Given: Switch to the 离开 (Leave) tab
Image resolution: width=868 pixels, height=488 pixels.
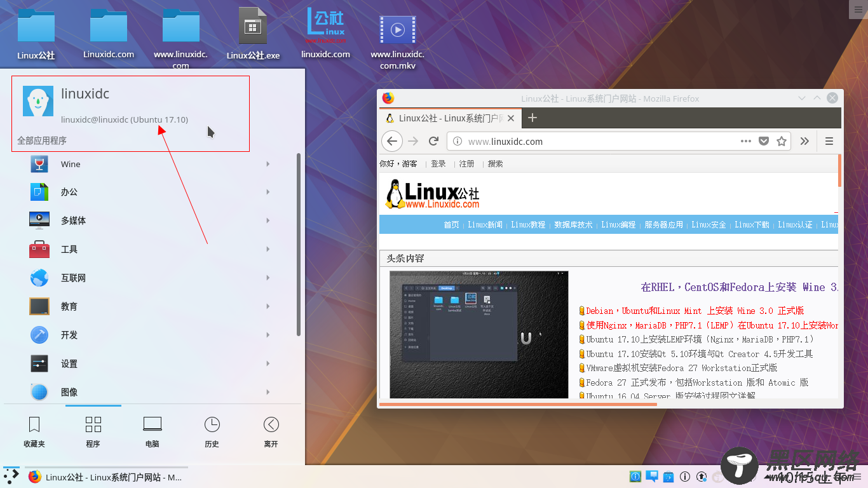Looking at the screenshot, I should click(271, 432).
